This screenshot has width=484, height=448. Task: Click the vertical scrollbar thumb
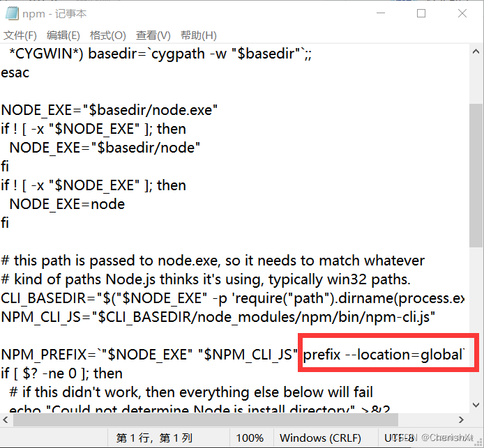pyautogui.click(x=476, y=175)
